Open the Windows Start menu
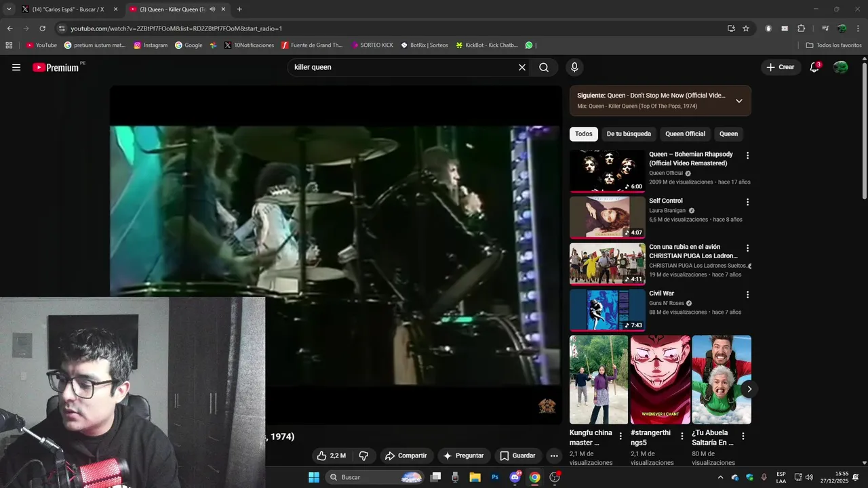Image resolution: width=868 pixels, height=488 pixels. point(314,477)
